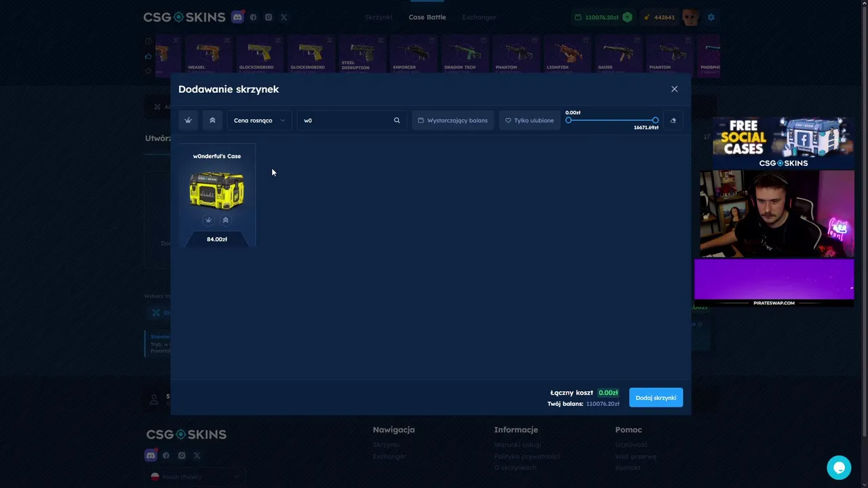
Task: Open X icon in the footer
Action: point(197,455)
